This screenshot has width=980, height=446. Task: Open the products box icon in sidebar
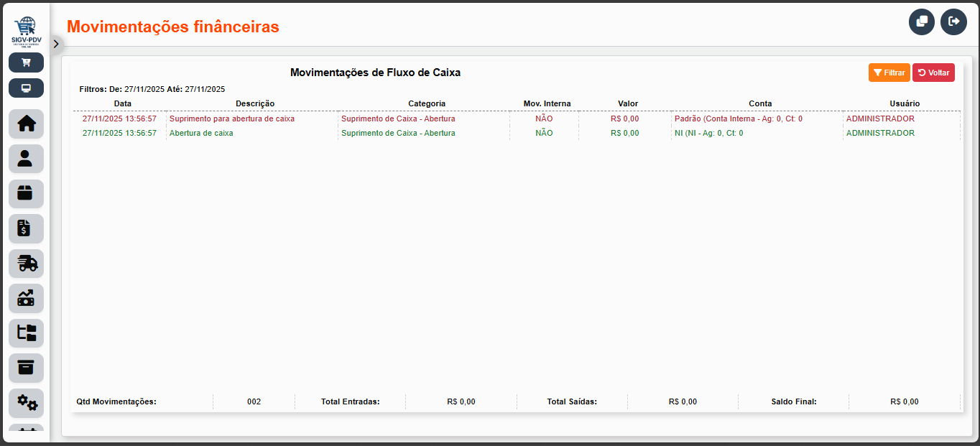pyautogui.click(x=26, y=193)
